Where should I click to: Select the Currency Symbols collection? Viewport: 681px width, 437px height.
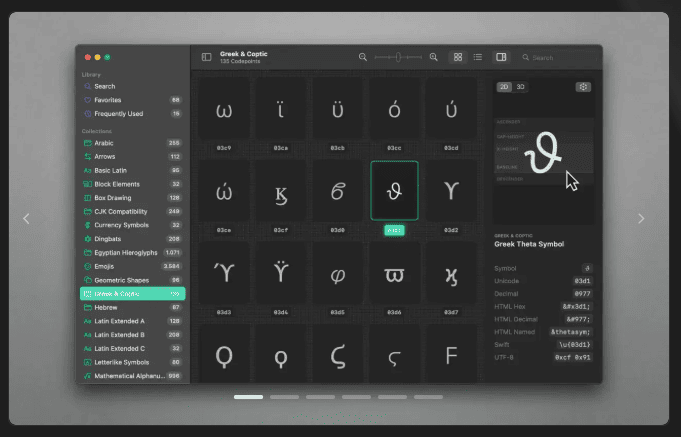[x=132, y=225]
